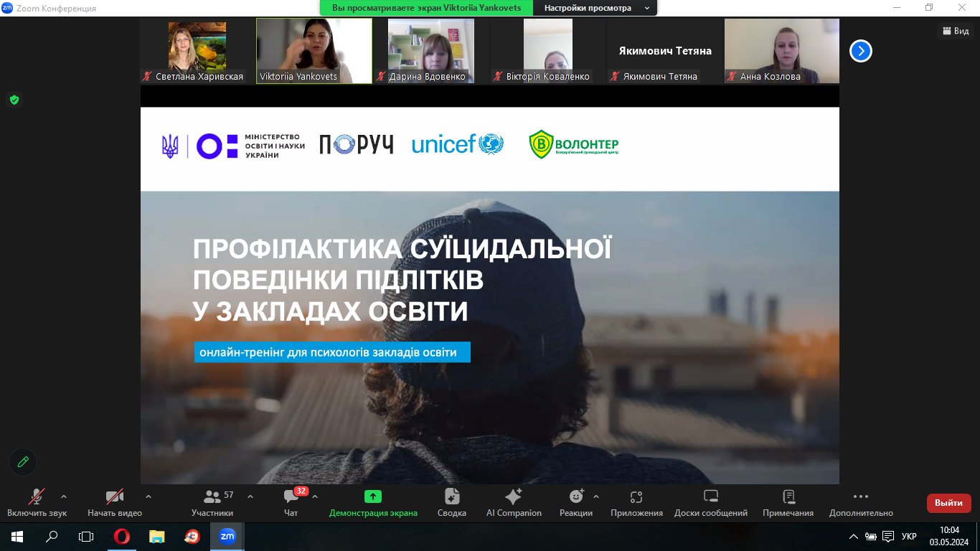
Task: Open the Summary (Сводка) tool
Action: coord(452,496)
